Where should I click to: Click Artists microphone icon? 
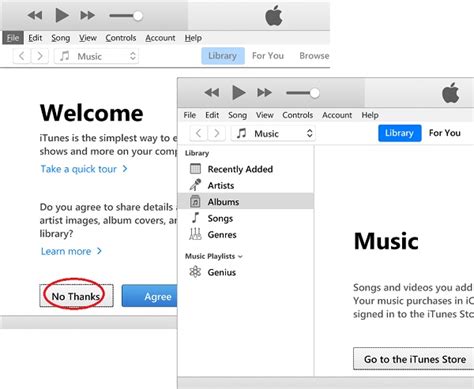point(195,185)
